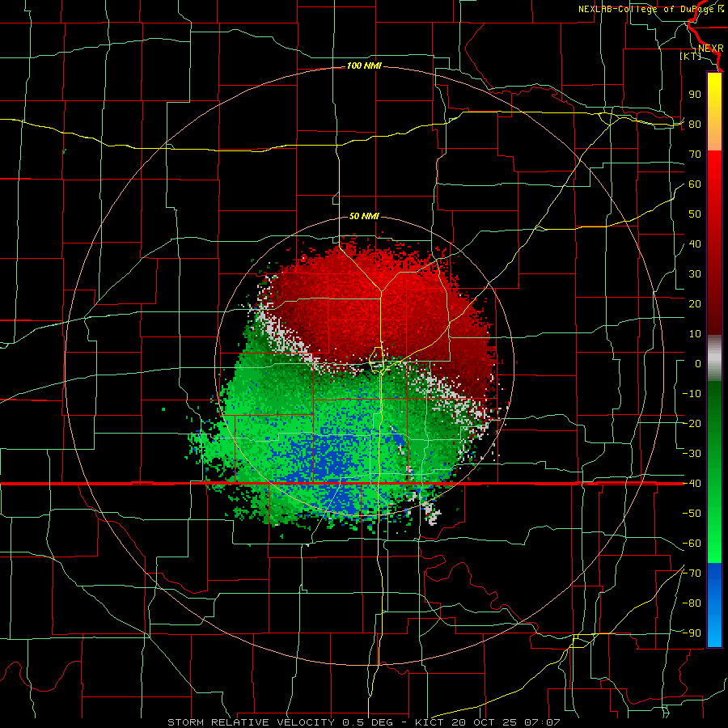Click the 30 value on velocity scale
728x728 pixels.
695,274
